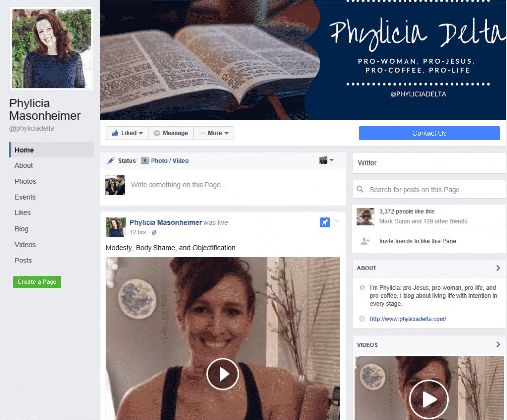Open the About section in sidebar
Image resolution: width=507 pixels, height=420 pixels.
pos(24,165)
